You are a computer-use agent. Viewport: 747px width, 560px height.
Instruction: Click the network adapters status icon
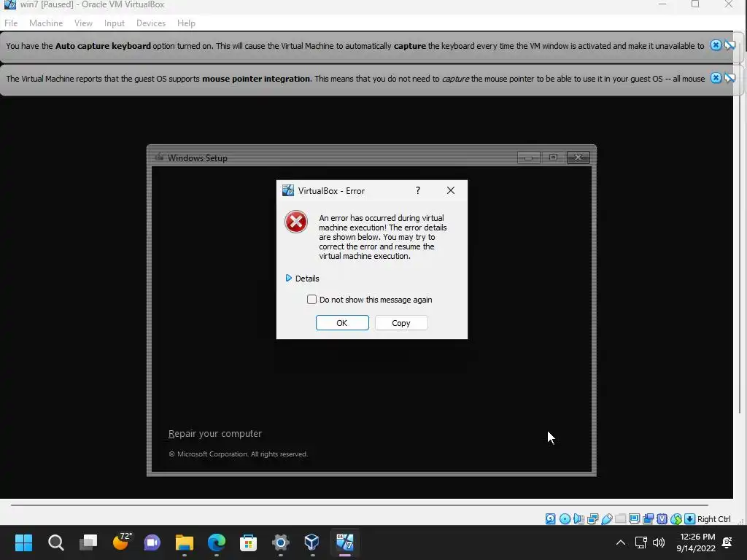(592, 519)
